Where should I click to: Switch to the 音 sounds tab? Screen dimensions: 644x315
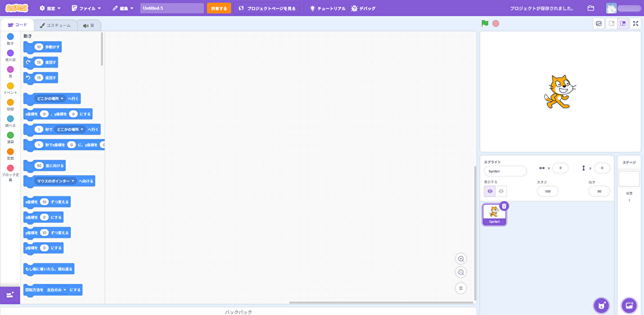(x=89, y=26)
